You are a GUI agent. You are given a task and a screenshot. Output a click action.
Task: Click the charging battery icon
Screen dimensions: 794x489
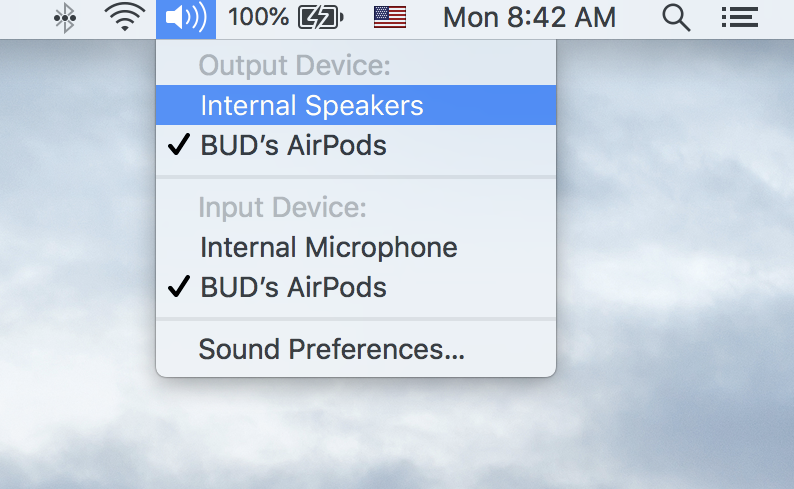(x=321, y=18)
